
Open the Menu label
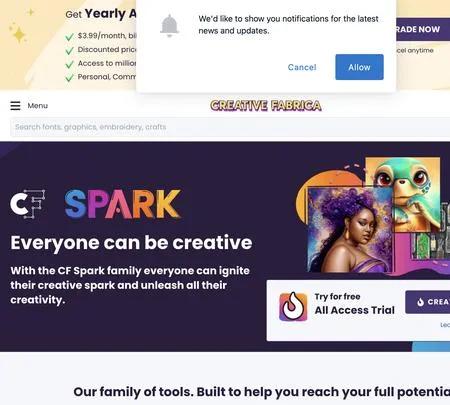(38, 106)
